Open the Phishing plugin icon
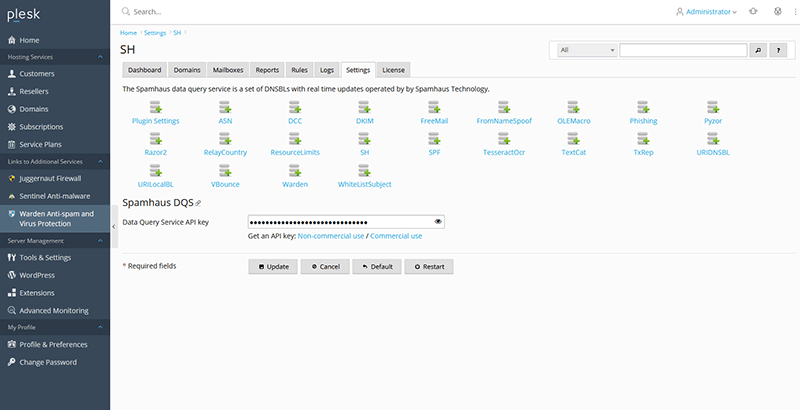Image resolution: width=800 pixels, height=410 pixels. 643,107
